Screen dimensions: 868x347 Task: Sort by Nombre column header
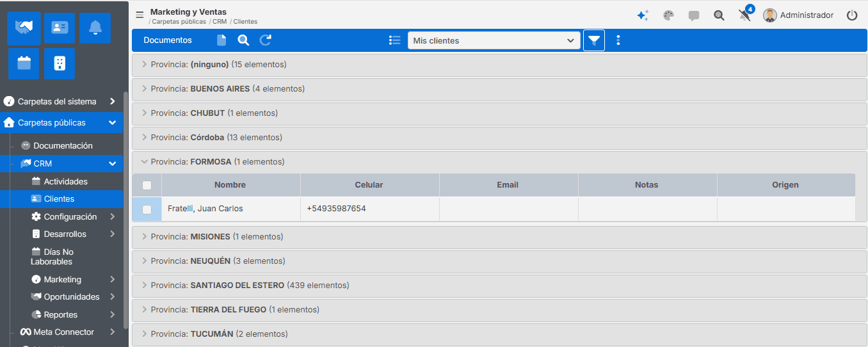click(230, 185)
